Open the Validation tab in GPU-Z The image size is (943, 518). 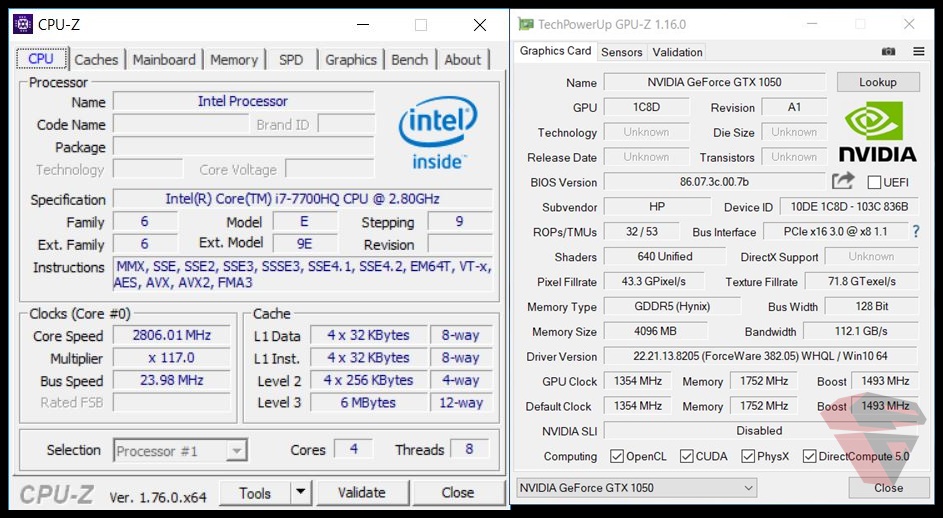point(677,52)
